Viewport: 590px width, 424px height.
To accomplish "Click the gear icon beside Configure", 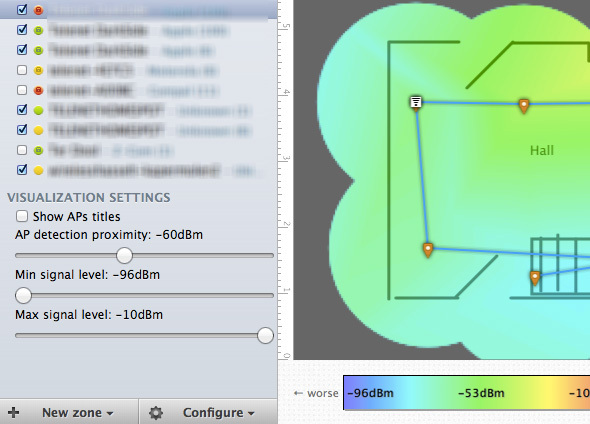I will pos(156,413).
